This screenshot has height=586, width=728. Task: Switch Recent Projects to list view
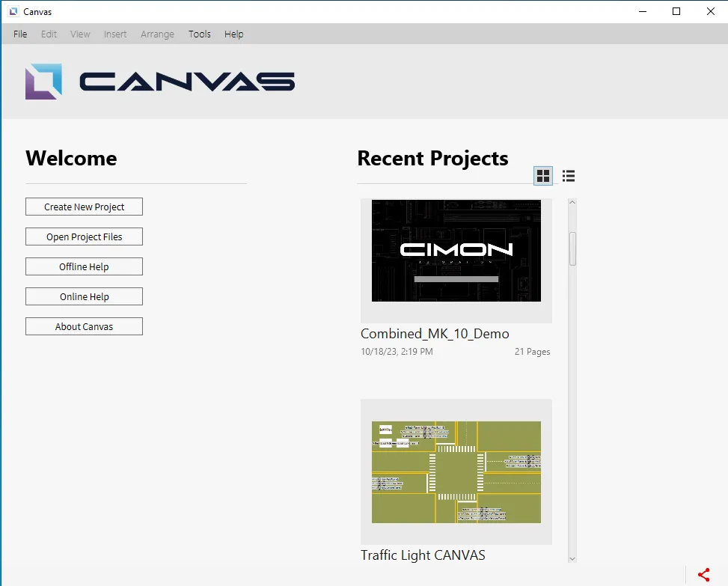[x=569, y=176]
